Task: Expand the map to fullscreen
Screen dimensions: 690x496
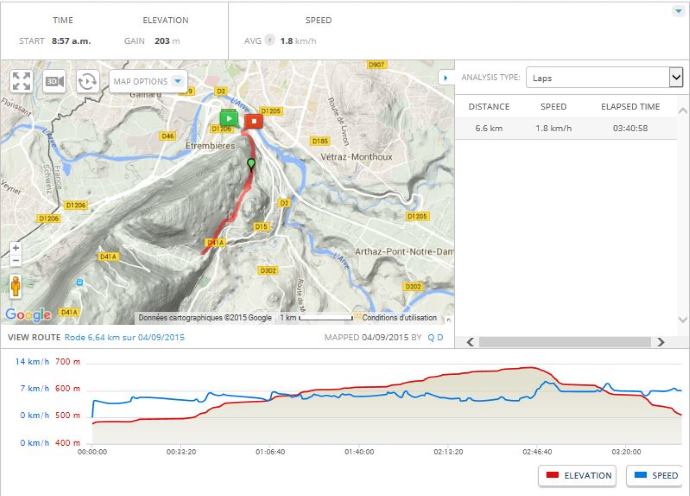Action: (x=21, y=82)
